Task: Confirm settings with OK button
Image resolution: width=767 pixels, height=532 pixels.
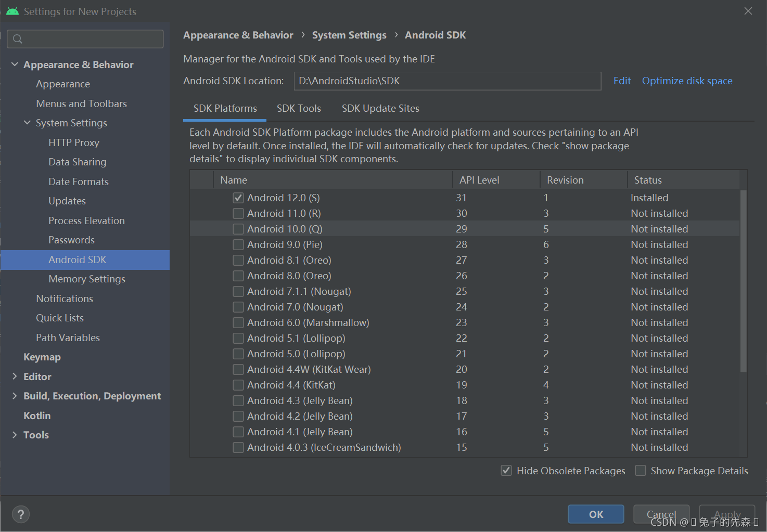Action: point(596,514)
